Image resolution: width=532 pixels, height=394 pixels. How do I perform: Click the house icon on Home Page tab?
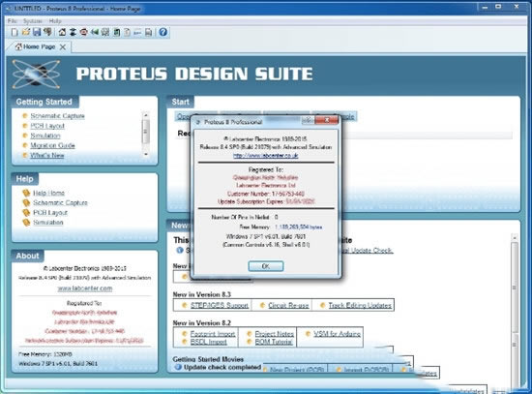tap(18, 46)
